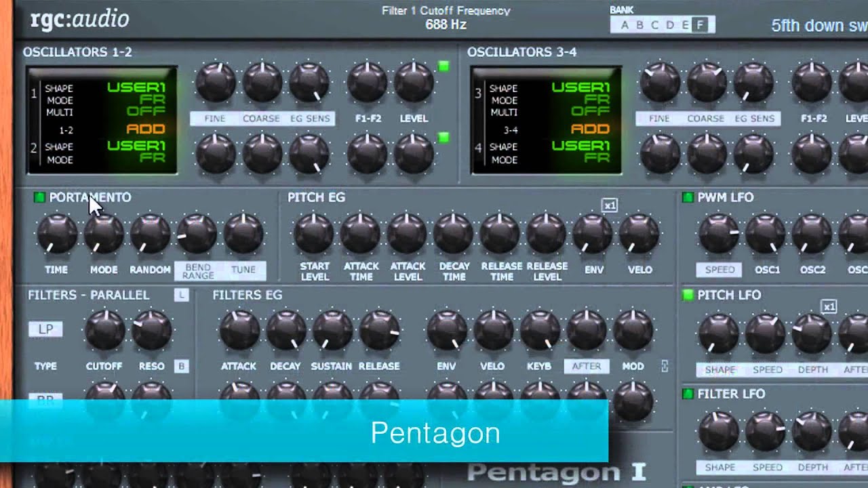The width and height of the screenshot is (868, 488).
Task: Select bank D
Action: coord(670,26)
